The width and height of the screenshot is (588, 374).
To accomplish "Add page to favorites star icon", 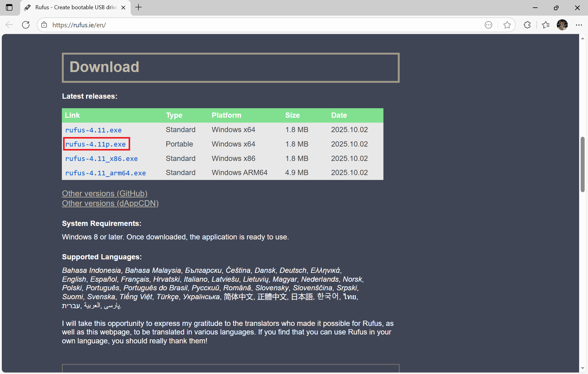I will tap(507, 25).
